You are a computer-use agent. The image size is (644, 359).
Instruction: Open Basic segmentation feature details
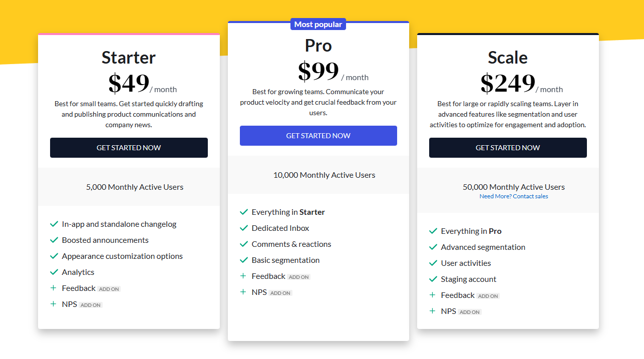click(x=285, y=260)
